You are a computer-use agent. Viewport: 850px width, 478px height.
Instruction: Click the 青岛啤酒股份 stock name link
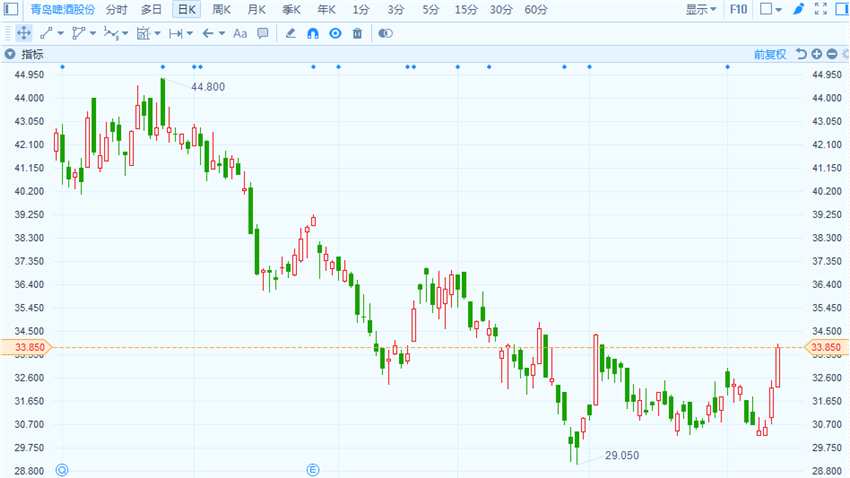62,10
